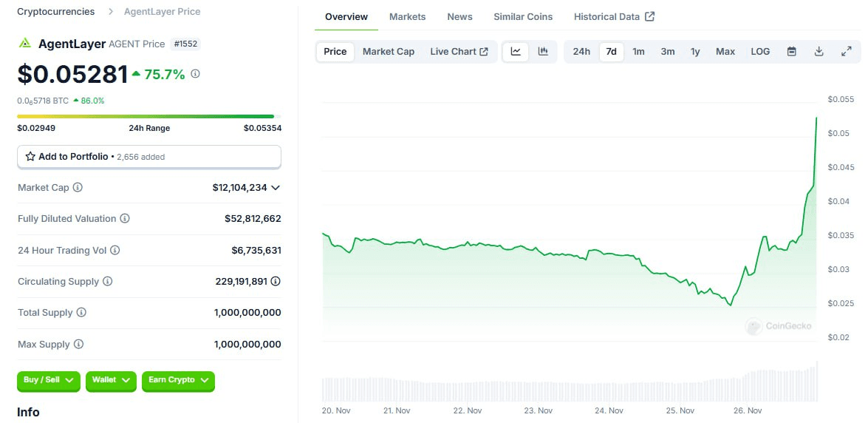Go to Cryptocurrencies breadcrumb

(56, 12)
